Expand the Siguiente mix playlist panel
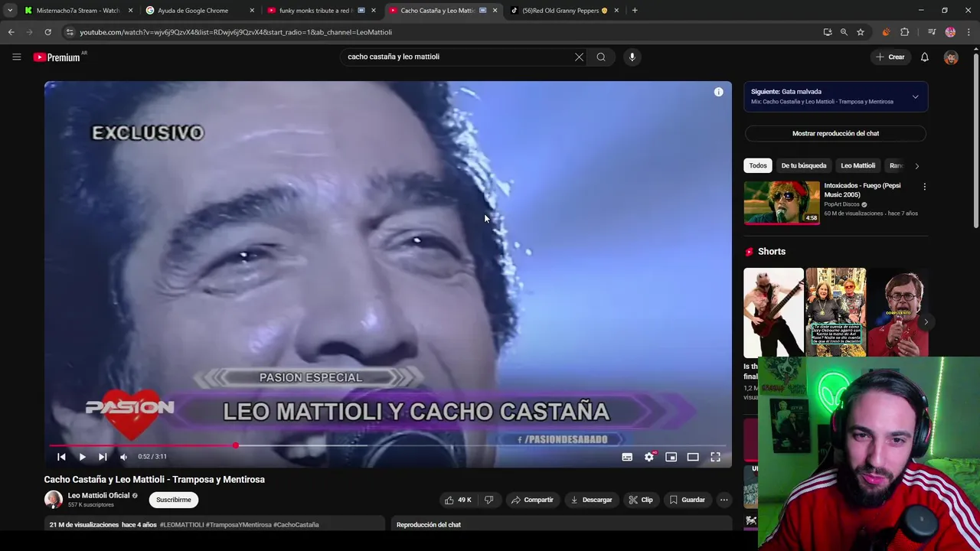The width and height of the screenshot is (980, 551). tap(915, 97)
